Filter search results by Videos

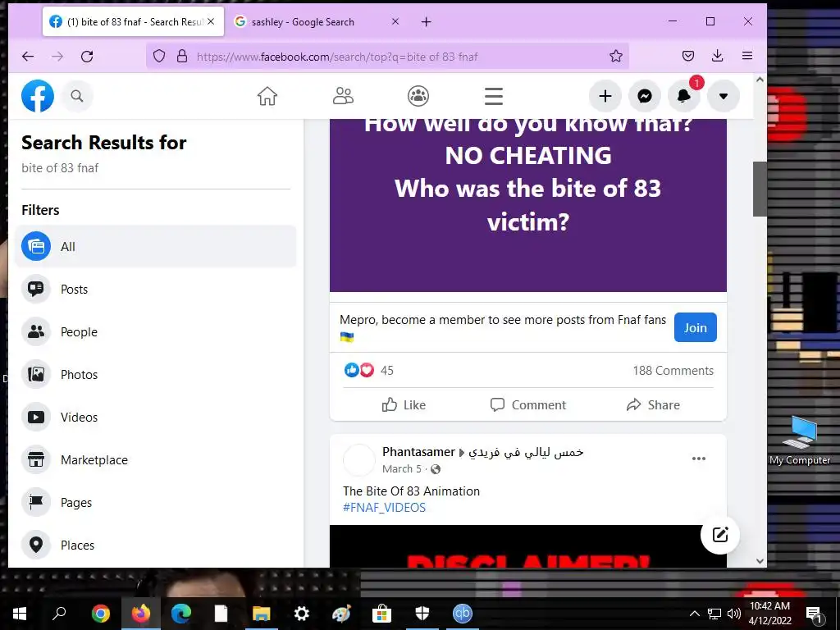155,417
